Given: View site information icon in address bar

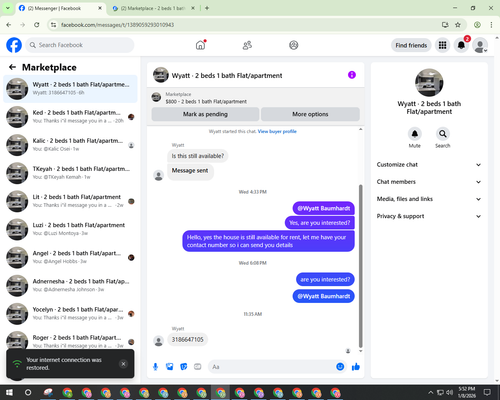Looking at the screenshot, I should click(53, 25).
